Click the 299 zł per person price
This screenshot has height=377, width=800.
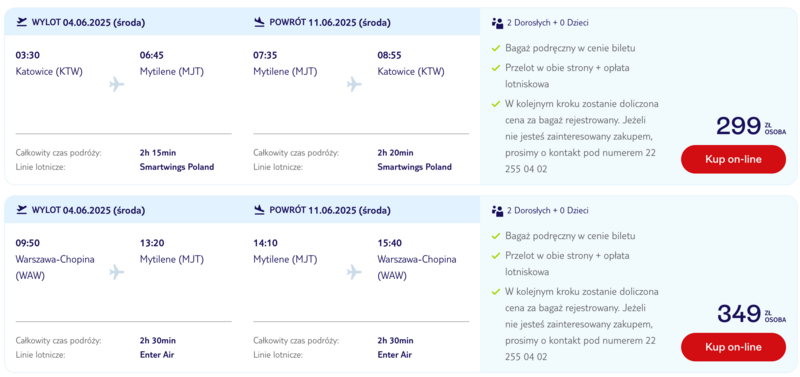click(x=751, y=126)
